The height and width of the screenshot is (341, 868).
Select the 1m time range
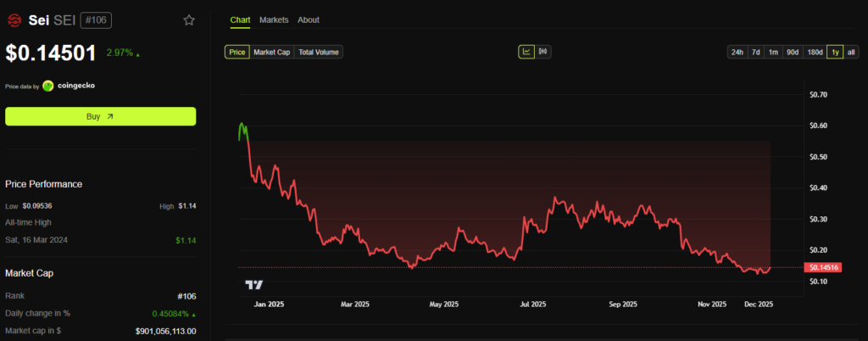coord(773,52)
